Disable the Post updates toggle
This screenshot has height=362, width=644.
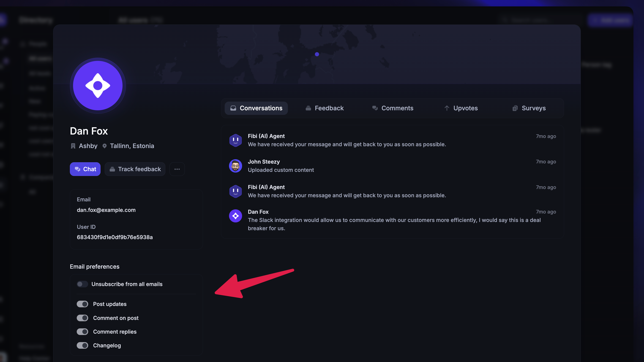pos(82,304)
